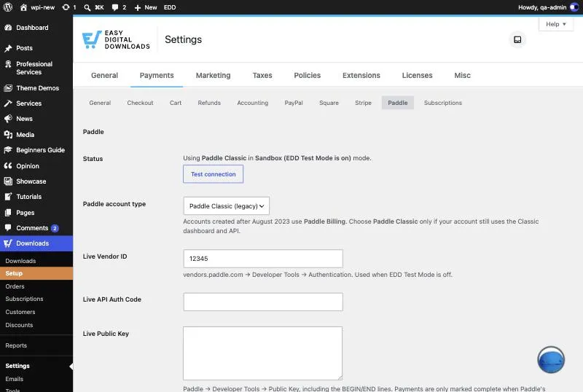Switch to the Marketing tab
This screenshot has width=583, height=392.
(x=213, y=75)
